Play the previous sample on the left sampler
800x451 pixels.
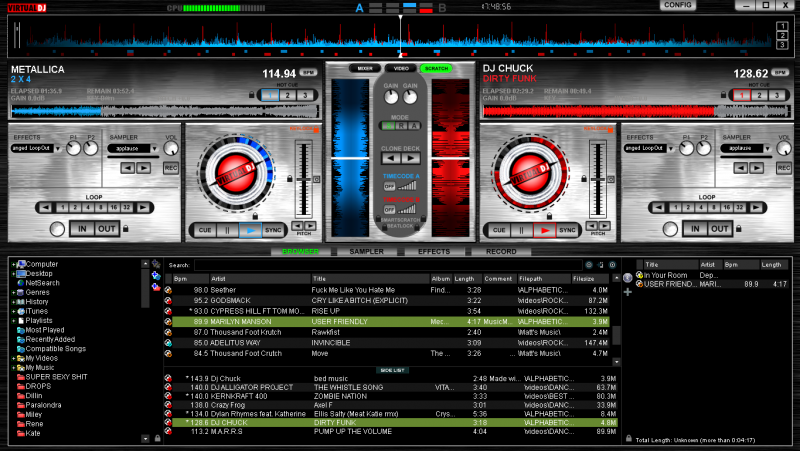click(128, 168)
